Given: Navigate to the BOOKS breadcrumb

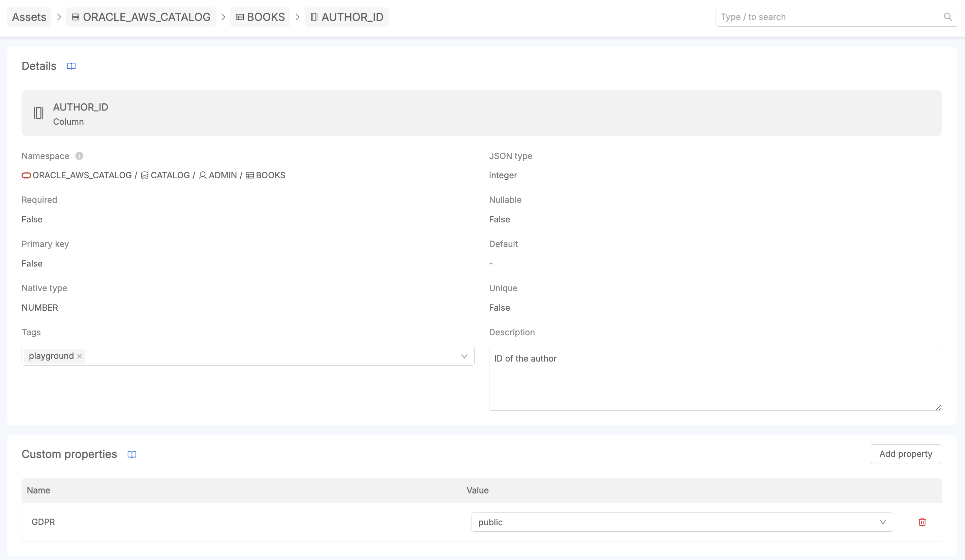Looking at the screenshot, I should pyautogui.click(x=260, y=17).
